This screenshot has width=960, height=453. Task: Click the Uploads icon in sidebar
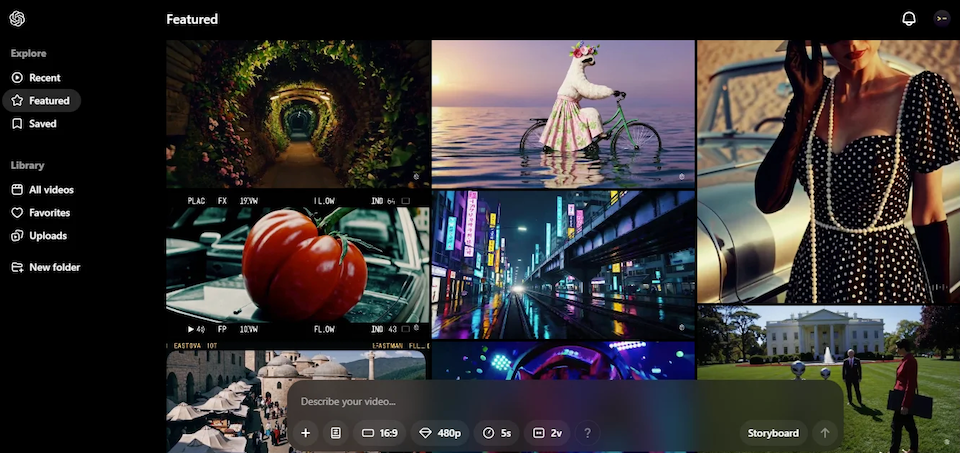(17, 236)
